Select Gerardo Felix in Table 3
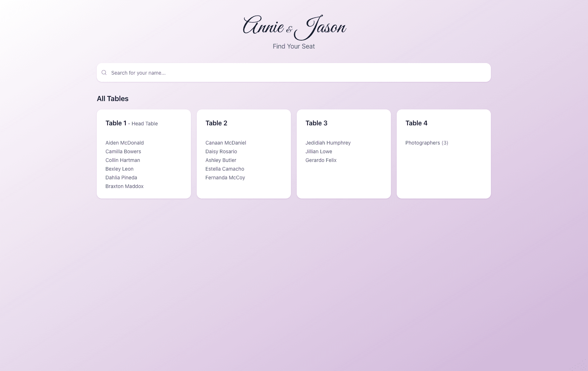This screenshot has height=371, width=588. tap(321, 160)
